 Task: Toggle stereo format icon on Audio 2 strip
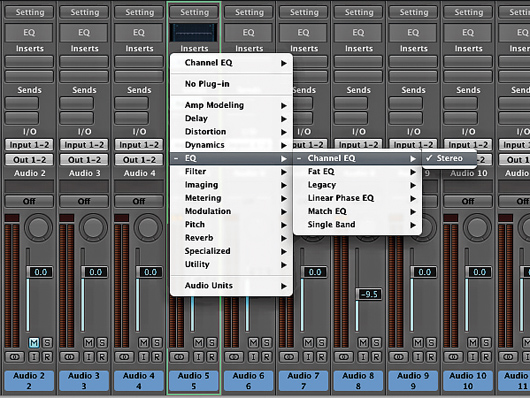(x=15, y=357)
